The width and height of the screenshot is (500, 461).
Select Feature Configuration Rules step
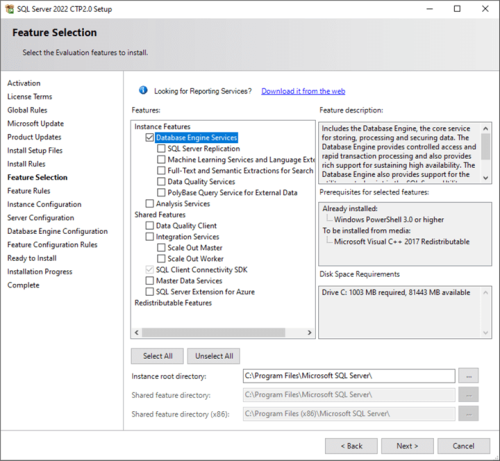click(52, 245)
